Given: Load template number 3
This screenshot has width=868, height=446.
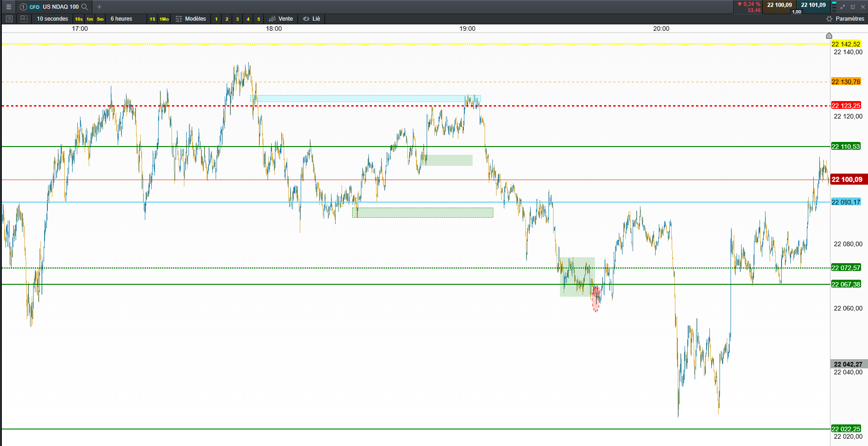Looking at the screenshot, I should (237, 19).
